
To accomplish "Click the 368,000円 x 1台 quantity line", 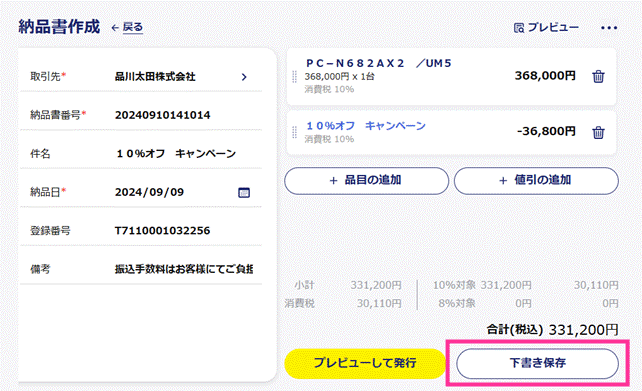I will 339,77.
